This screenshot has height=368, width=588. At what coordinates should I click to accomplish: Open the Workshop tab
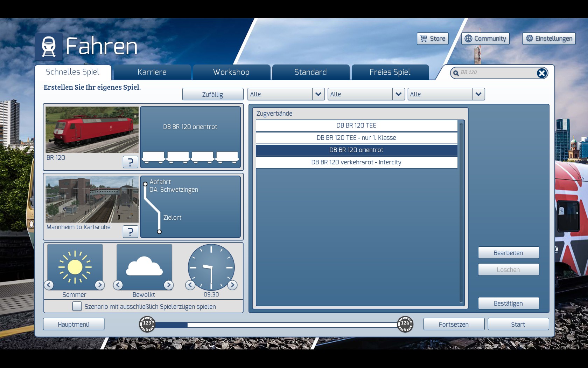coord(231,72)
